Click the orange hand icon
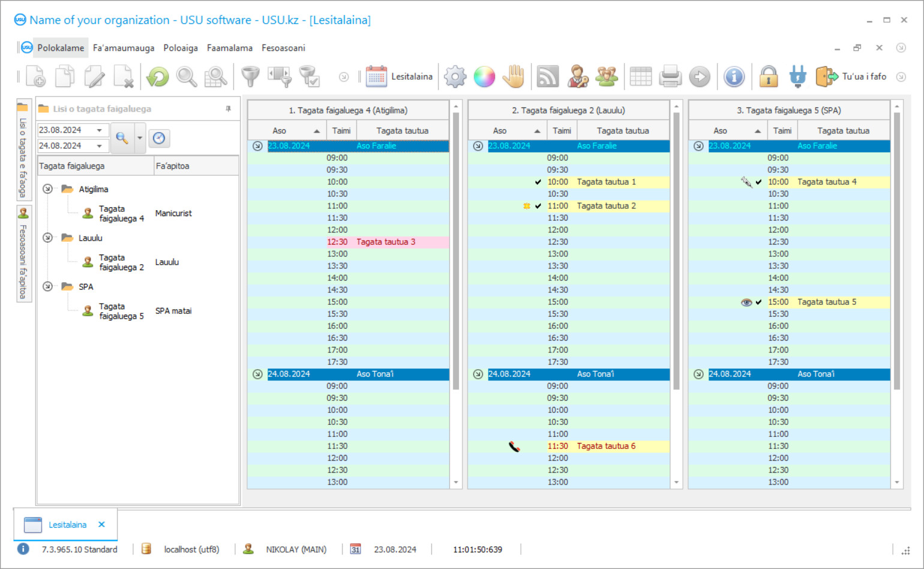Viewport: 924px width, 569px height. click(514, 77)
